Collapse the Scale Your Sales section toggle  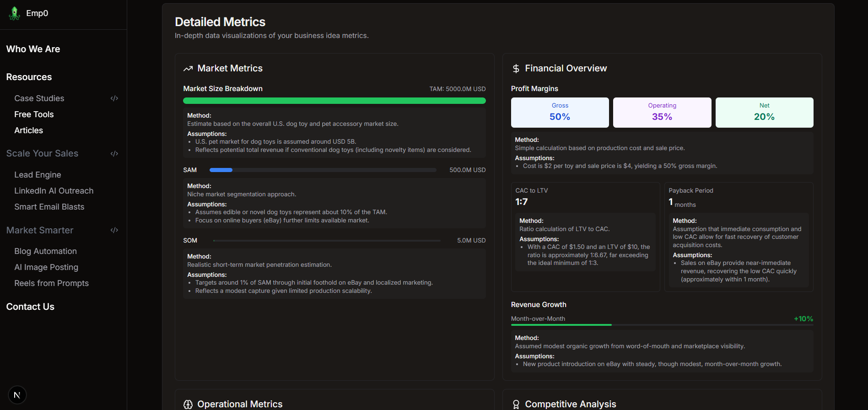[114, 154]
